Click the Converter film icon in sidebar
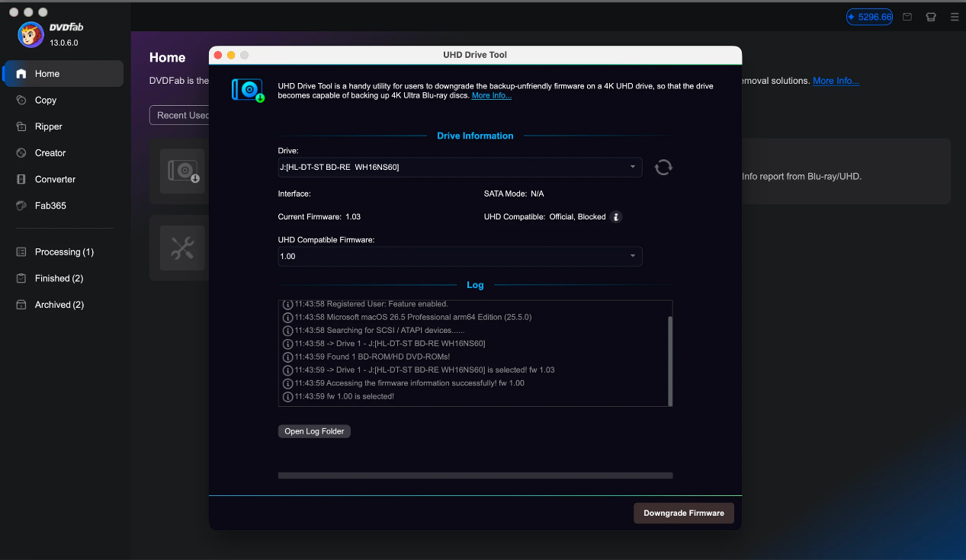The width and height of the screenshot is (966, 560). point(21,179)
